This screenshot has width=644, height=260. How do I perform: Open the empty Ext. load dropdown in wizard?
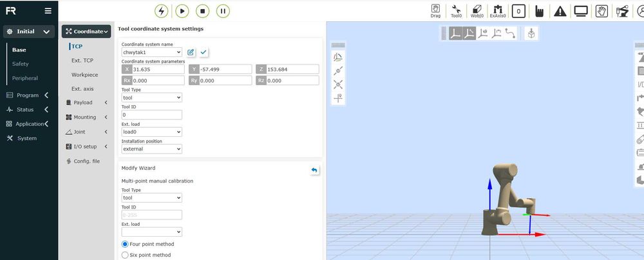[152, 232]
